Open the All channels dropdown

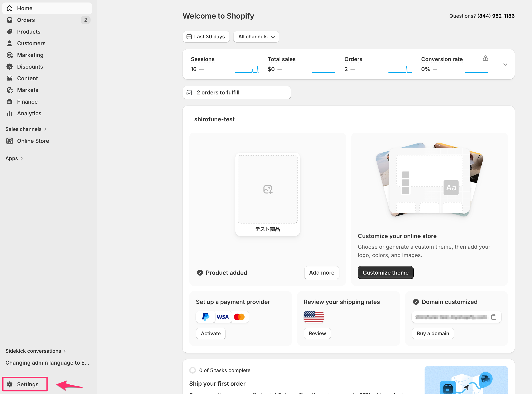click(x=256, y=37)
